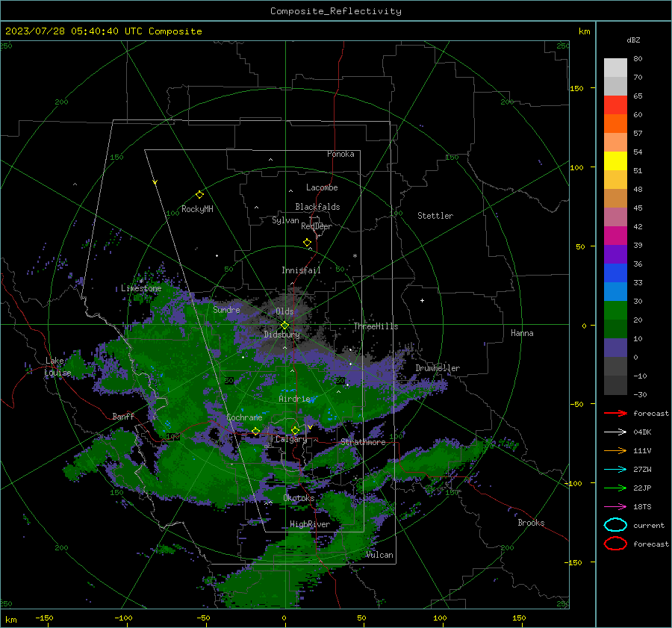This screenshot has width=672, height=628.
Task: Click the orange swatch between 60 and 57
Action: [615, 123]
